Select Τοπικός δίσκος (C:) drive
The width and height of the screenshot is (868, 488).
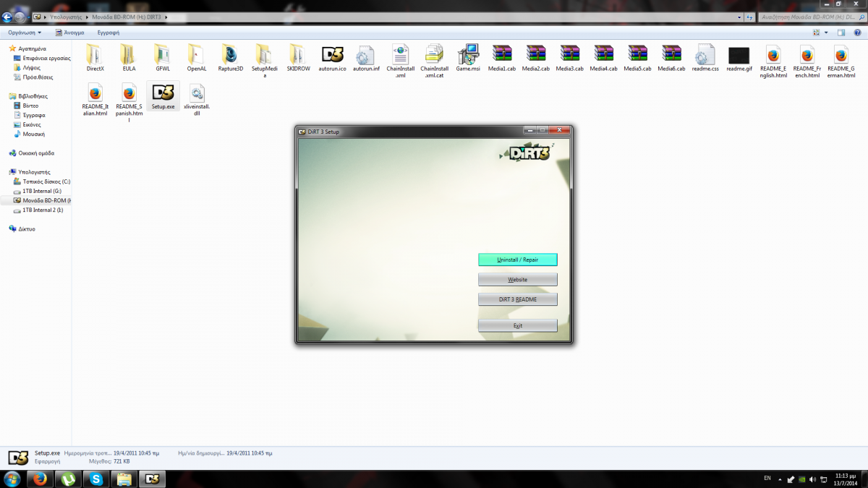pos(42,181)
